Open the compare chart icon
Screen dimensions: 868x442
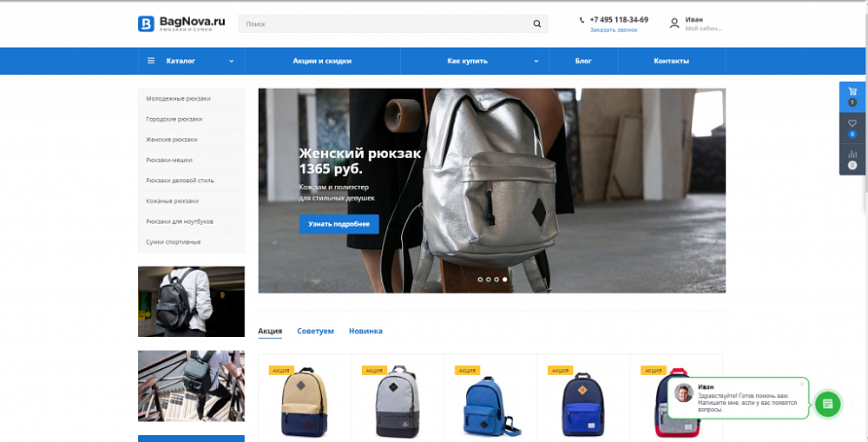point(852,159)
